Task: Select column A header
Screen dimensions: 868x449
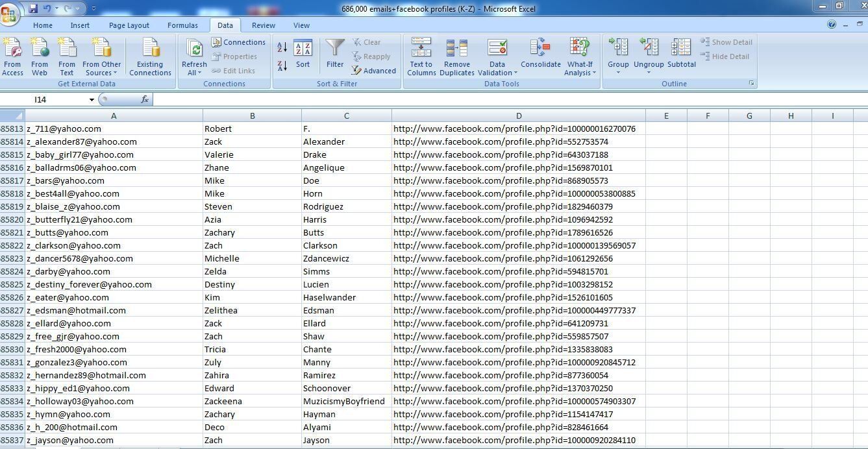Action: coord(114,115)
